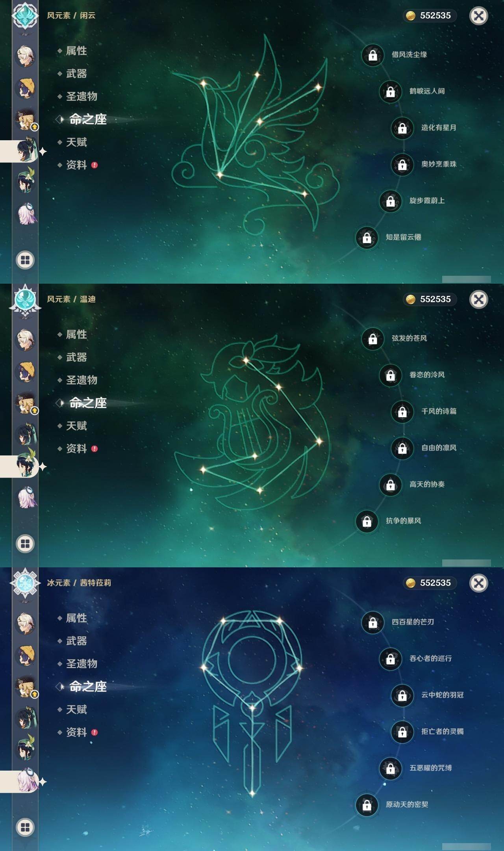Click the mora counter on 茜特菈莉 screen
The width and height of the screenshot is (504, 851).
pyautogui.click(x=430, y=583)
